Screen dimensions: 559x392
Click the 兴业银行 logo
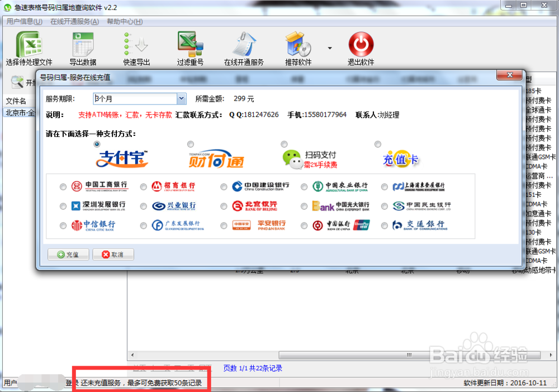point(174,206)
